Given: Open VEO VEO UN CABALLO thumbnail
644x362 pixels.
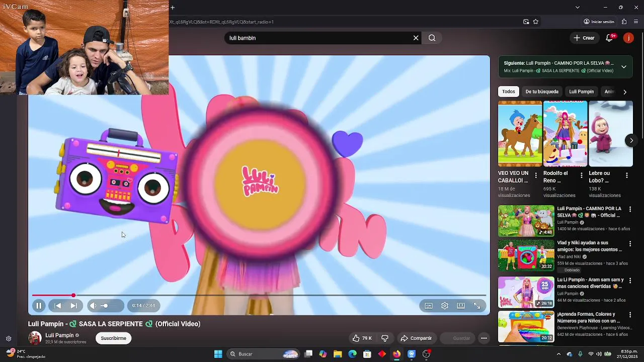Looking at the screenshot, I should point(520,134).
